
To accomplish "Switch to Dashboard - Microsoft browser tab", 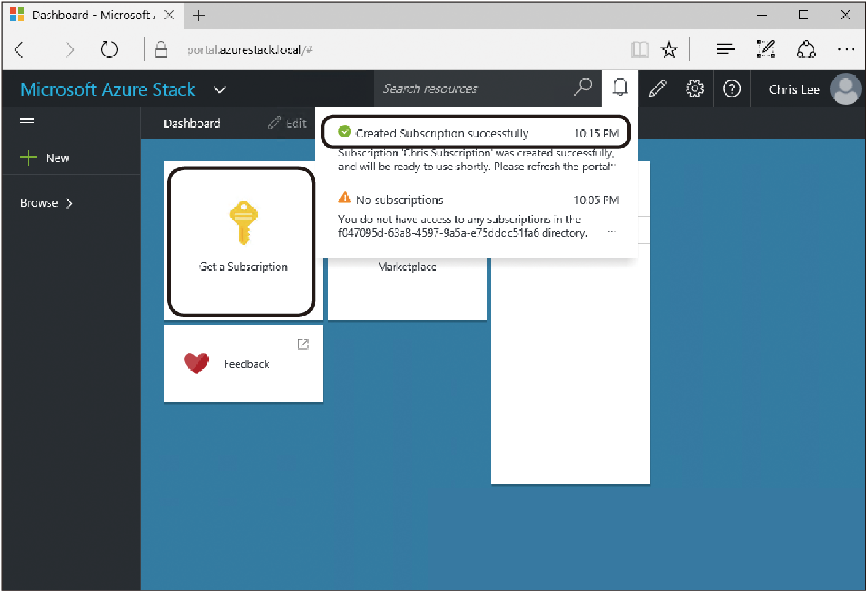I will 92,15.
